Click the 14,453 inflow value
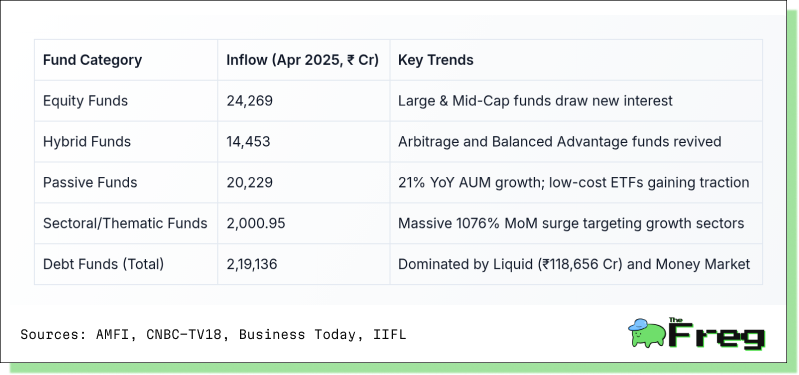Viewport: 799px width, 375px height. tap(248, 142)
